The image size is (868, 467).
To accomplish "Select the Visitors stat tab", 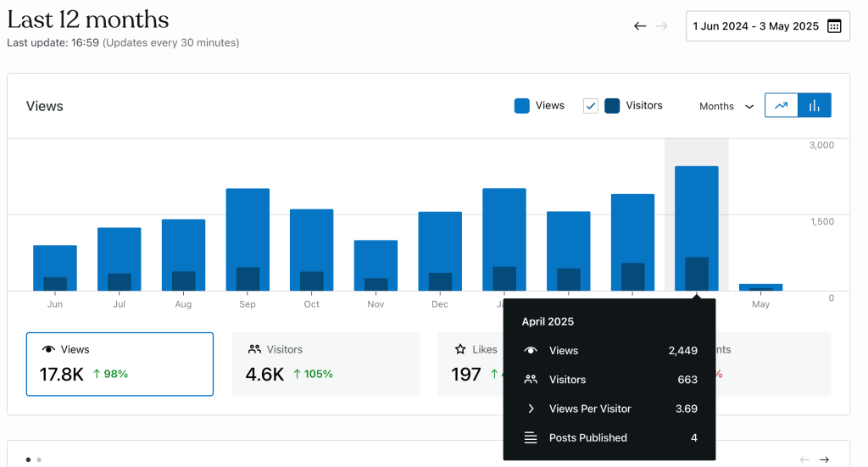I will [325, 364].
